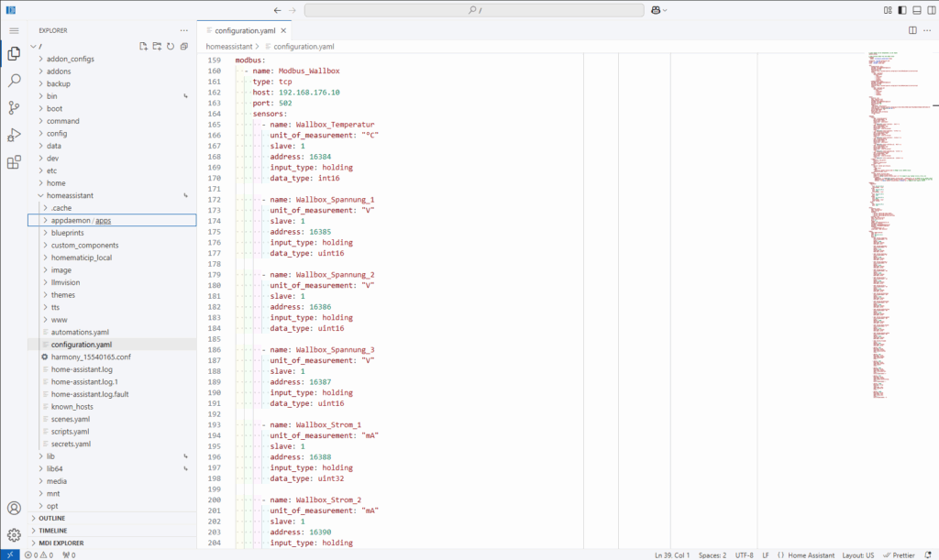Click the New Folder icon in Explorer
Image resolution: width=939 pixels, height=560 pixels.
[157, 46]
